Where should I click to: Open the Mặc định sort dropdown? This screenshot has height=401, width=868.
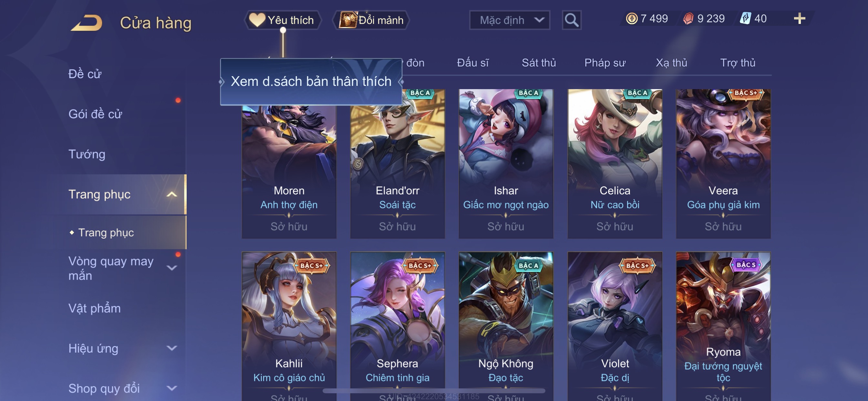510,20
